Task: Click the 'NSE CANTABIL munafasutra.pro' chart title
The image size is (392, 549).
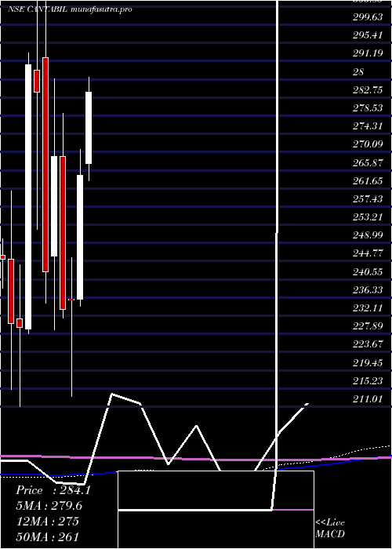Action: (x=70, y=9)
